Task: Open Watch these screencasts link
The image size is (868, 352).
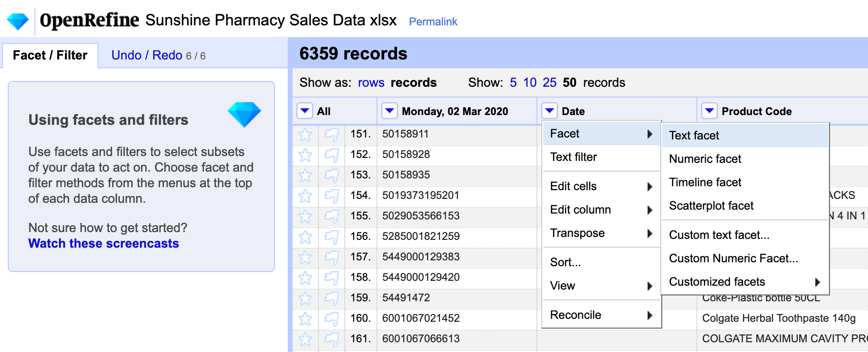Action: (x=103, y=243)
